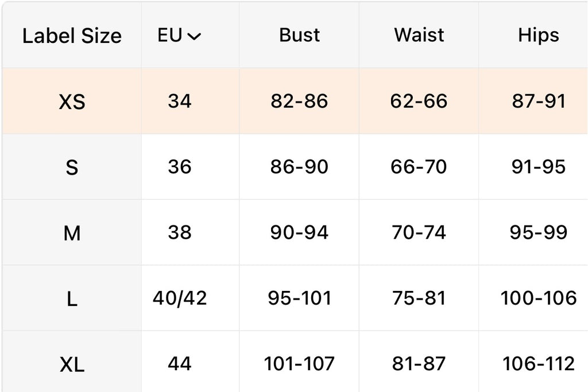Click waist measurement 70-74 cell
This screenshot has height=392, width=588.
419,232
